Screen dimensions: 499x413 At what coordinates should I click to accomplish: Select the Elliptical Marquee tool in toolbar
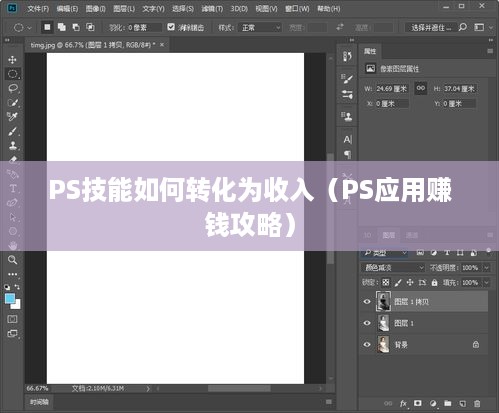(x=13, y=74)
